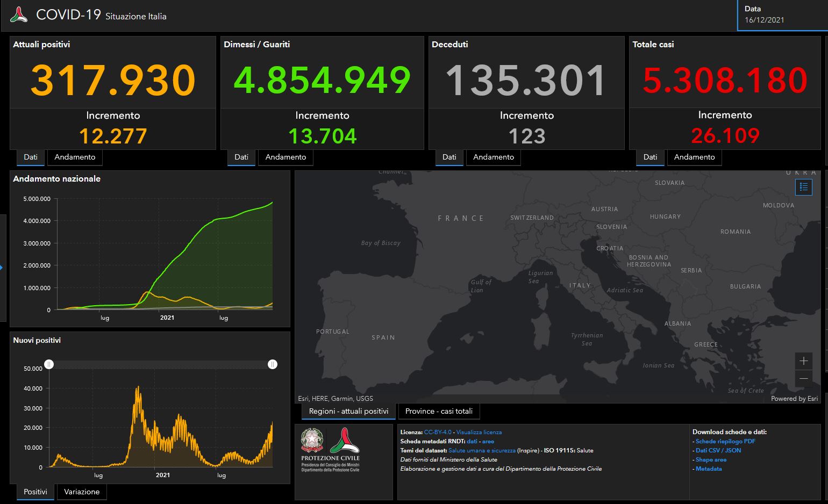Image resolution: width=828 pixels, height=504 pixels.
Task: Click the Italian Republic emblem in footer
Action: click(x=312, y=441)
